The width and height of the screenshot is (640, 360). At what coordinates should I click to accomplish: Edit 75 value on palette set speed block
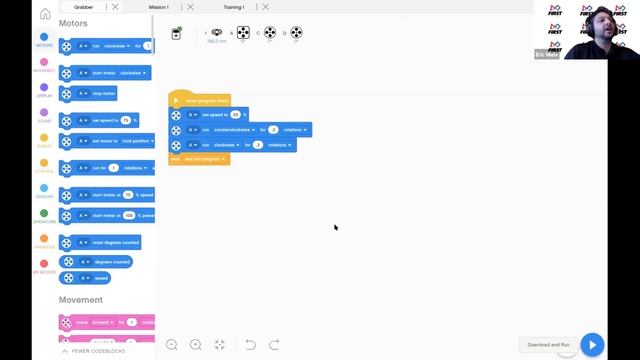click(x=126, y=120)
